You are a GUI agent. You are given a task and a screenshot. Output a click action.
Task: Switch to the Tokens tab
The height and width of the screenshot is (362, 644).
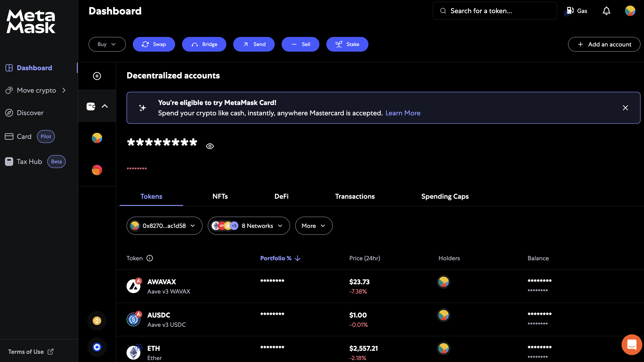pos(151,197)
